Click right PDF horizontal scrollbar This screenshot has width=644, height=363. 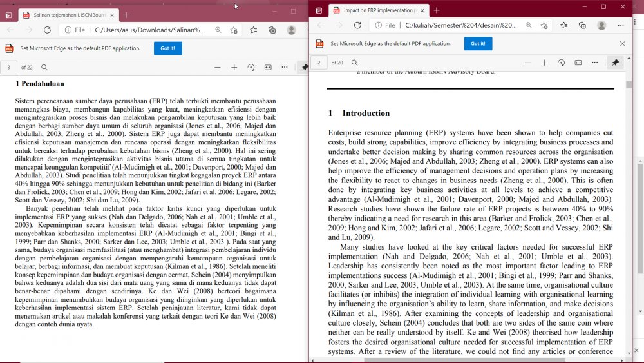pyautogui.click(x=464, y=360)
